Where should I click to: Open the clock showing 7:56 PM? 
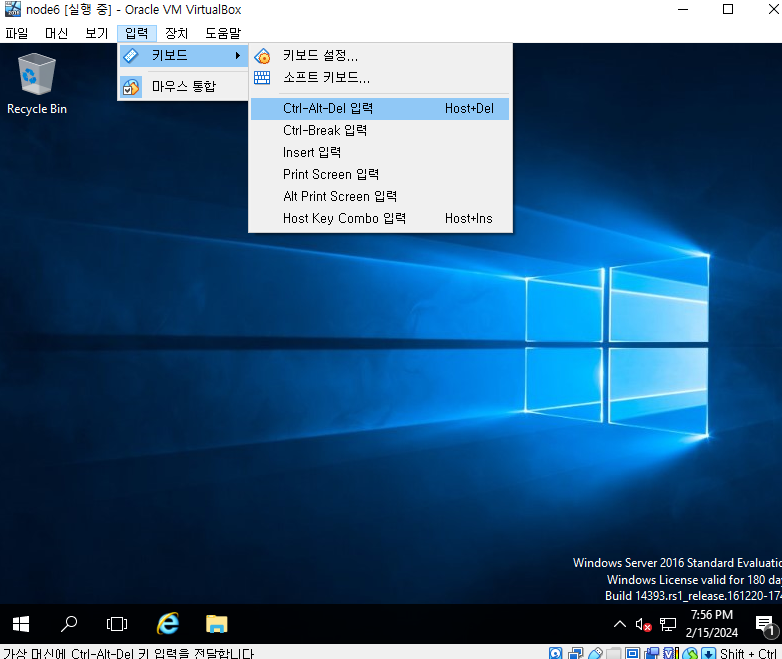coord(712,624)
